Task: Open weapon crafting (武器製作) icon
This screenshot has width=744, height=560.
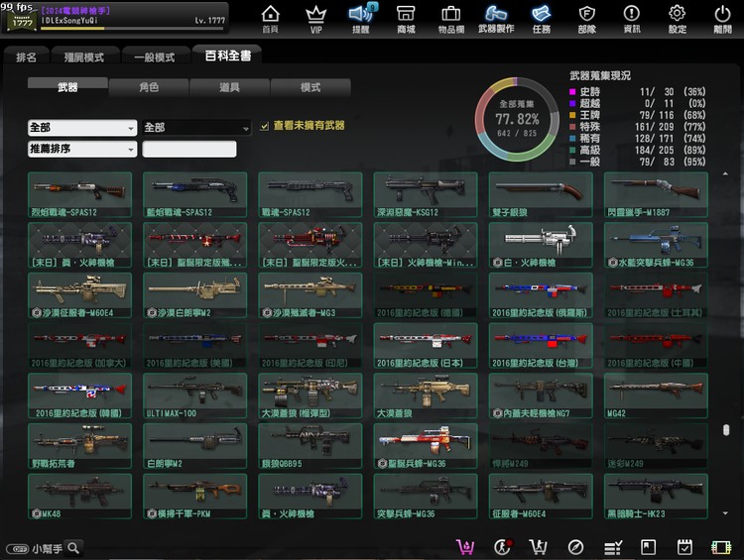Action: (496, 19)
